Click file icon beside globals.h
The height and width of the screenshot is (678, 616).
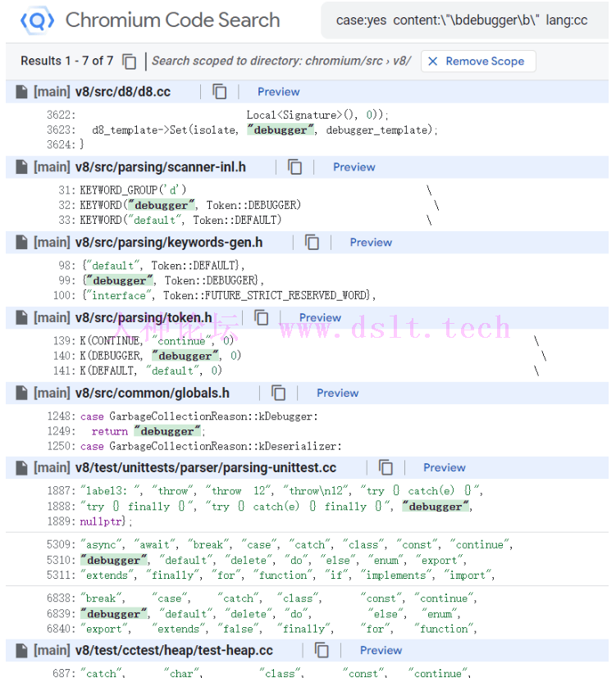pyautogui.click(x=21, y=393)
